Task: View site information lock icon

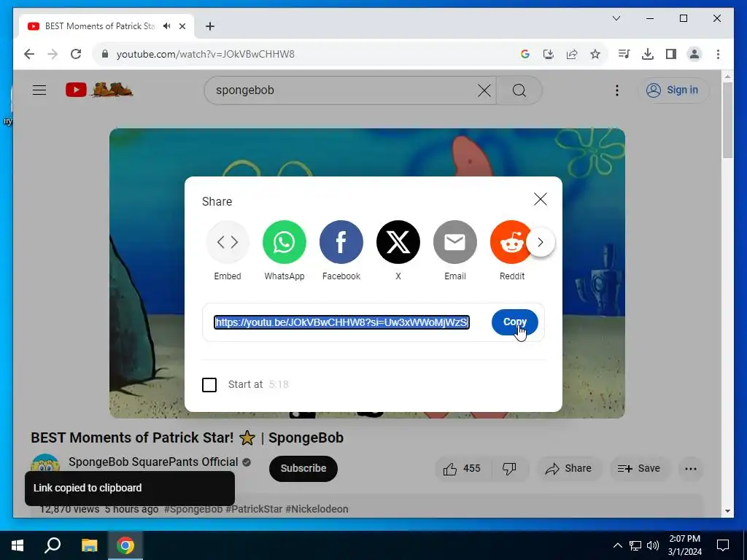Action: (x=105, y=54)
